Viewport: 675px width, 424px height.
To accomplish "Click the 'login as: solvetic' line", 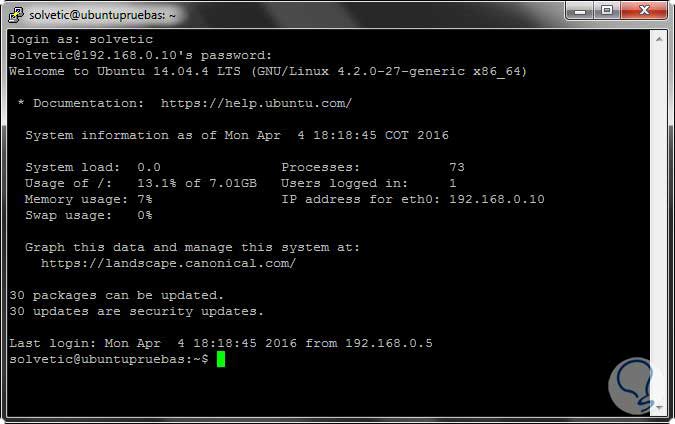I will tap(81, 39).
